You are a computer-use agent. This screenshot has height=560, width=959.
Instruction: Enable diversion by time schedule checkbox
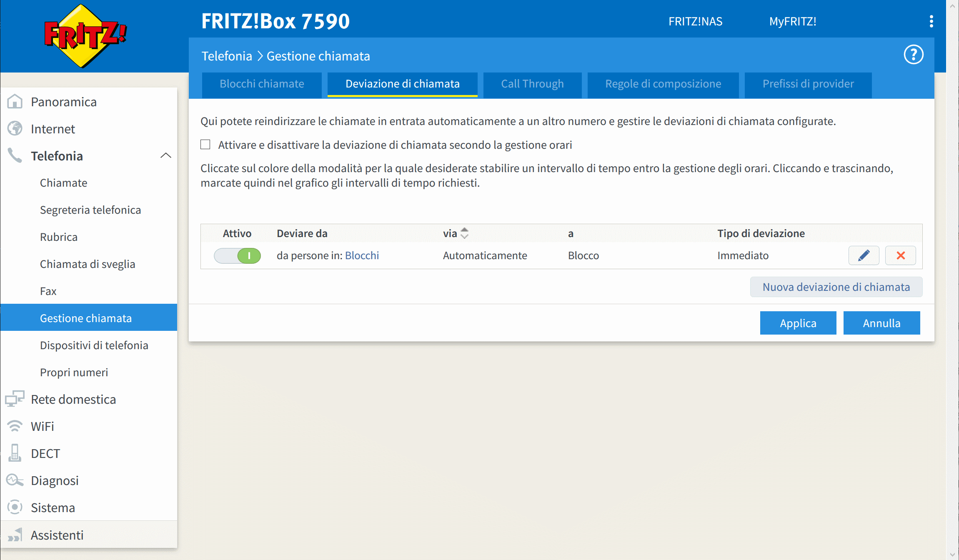(x=205, y=145)
